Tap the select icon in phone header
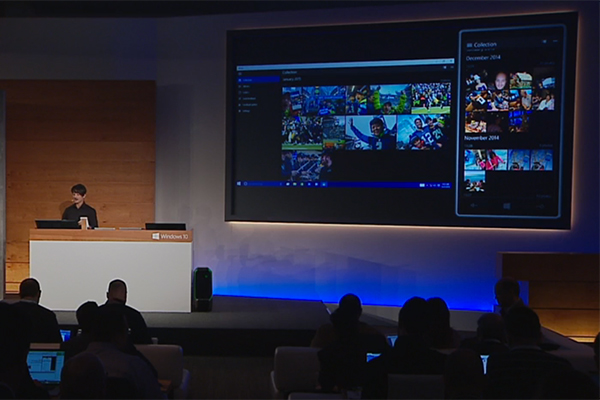The image size is (600, 400). click(545, 41)
